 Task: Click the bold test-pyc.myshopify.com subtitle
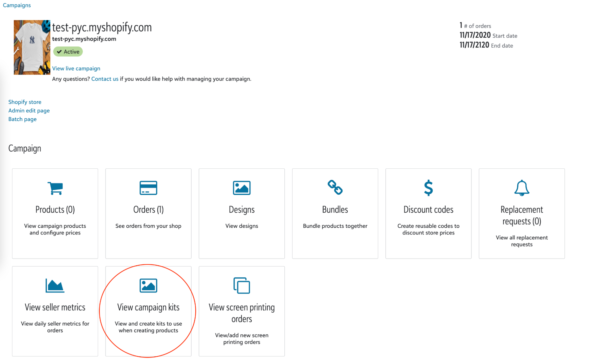coord(84,39)
